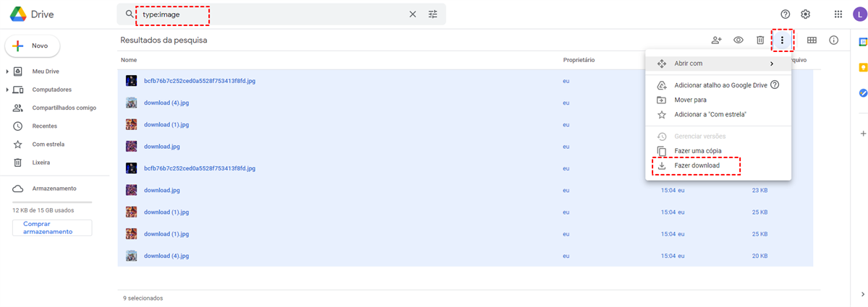868x307 pixels.
Task: Open the Tasks side panel icon
Action: [863, 92]
